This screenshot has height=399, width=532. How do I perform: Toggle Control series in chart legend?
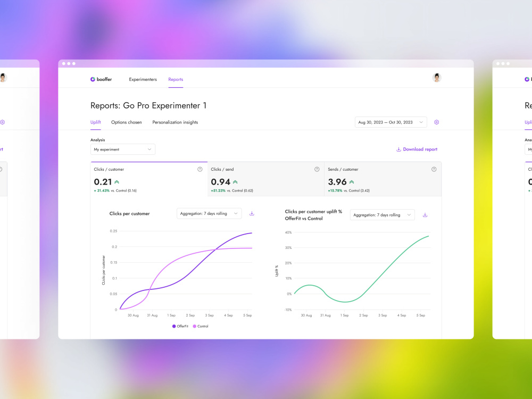pos(201,326)
